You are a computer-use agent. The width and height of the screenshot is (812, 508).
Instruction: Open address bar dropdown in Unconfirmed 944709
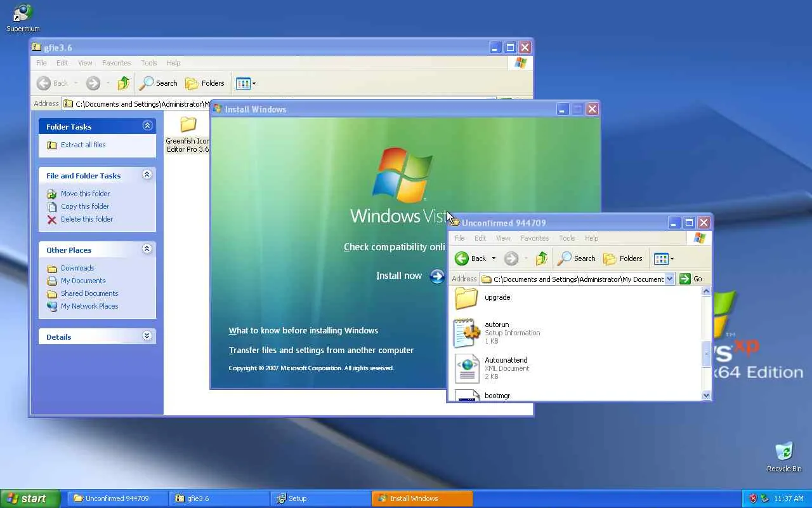[x=669, y=279]
